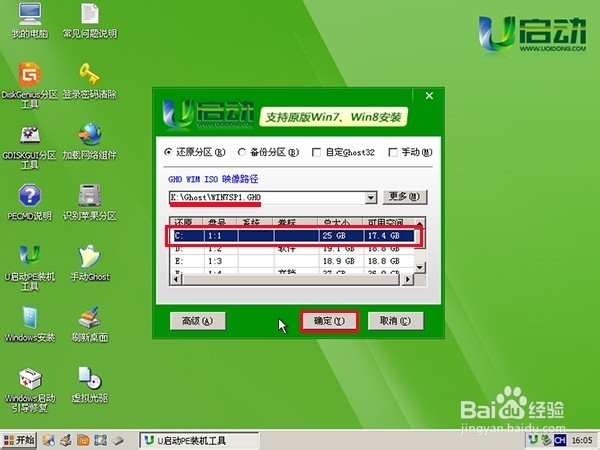Click the horizontal scrollbar track of partition list
600x450 pixels.
pos(292,279)
